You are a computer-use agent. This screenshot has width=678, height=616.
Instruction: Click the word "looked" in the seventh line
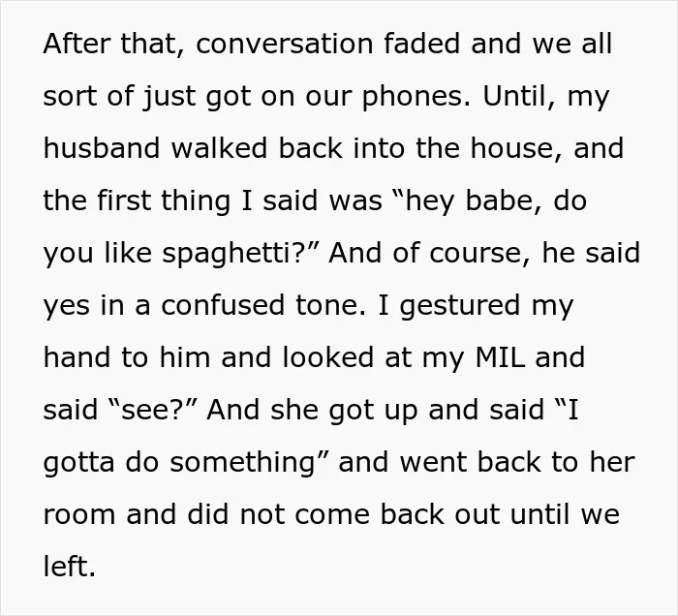tap(327, 357)
